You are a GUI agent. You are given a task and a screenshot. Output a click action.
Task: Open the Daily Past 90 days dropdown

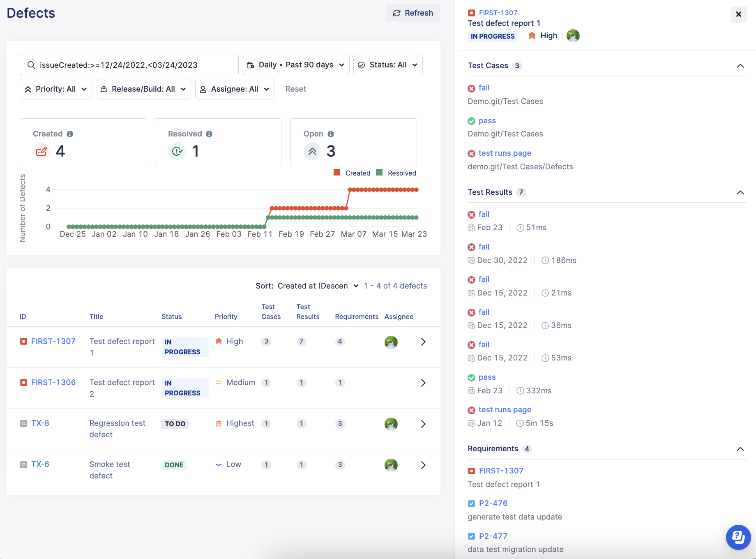click(x=296, y=65)
